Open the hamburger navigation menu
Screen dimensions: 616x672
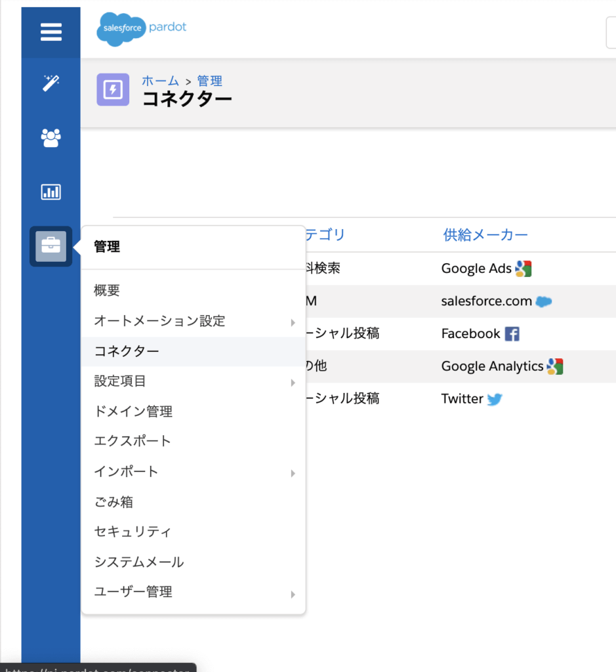(51, 32)
